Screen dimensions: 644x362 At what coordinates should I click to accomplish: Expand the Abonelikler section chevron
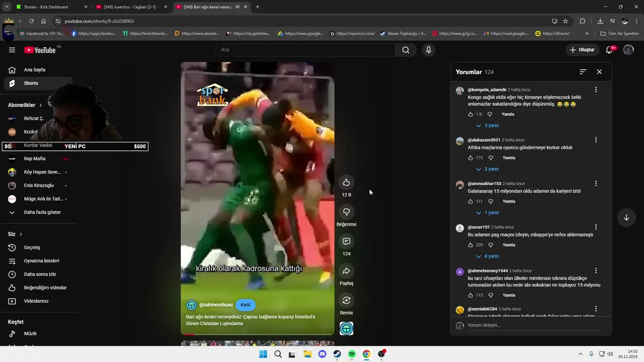(x=41, y=105)
